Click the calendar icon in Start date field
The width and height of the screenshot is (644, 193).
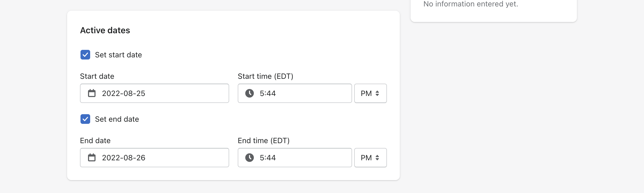(92, 93)
